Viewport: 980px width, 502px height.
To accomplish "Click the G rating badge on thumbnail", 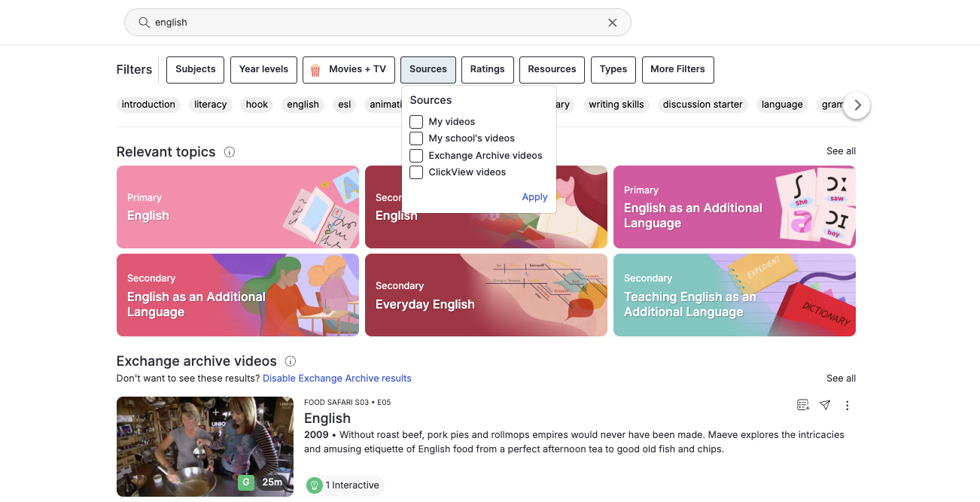I will click(x=245, y=482).
